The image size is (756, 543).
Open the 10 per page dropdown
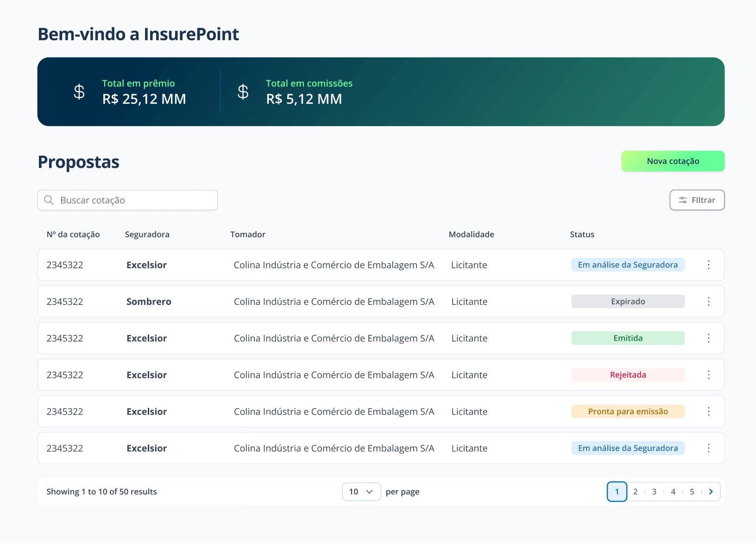361,492
